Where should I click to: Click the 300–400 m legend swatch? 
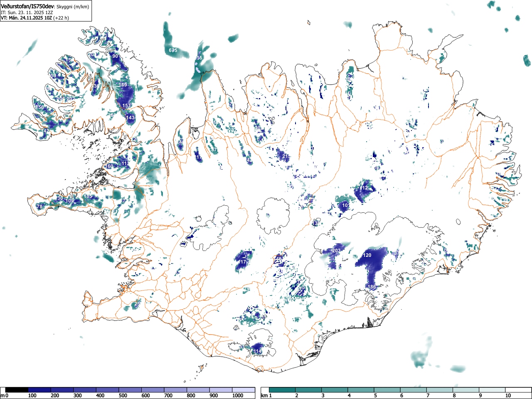tap(85, 390)
